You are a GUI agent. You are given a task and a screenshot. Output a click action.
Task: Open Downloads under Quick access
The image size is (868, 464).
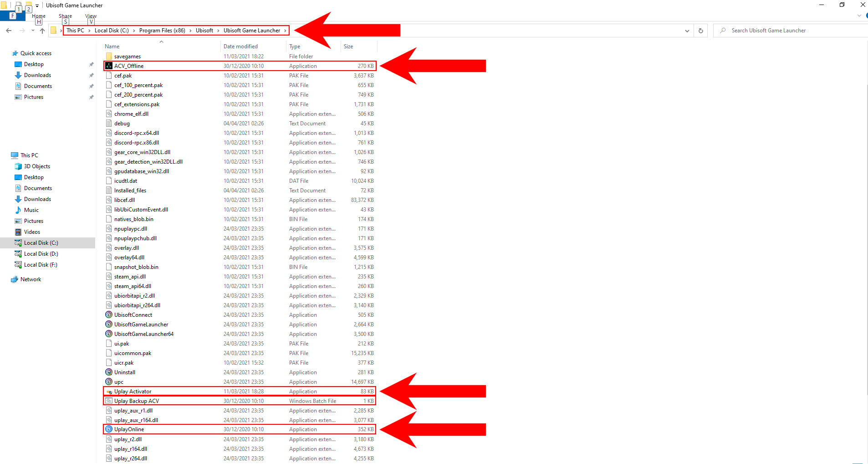tap(37, 75)
